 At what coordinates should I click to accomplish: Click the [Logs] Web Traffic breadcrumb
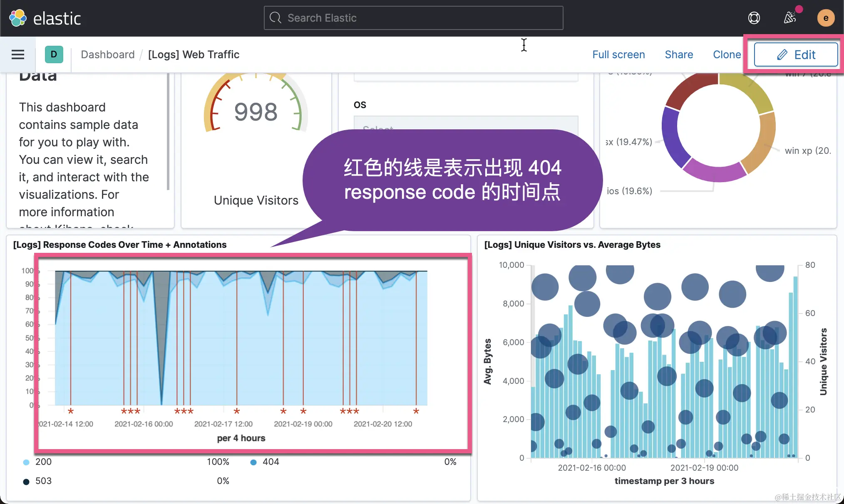194,54
